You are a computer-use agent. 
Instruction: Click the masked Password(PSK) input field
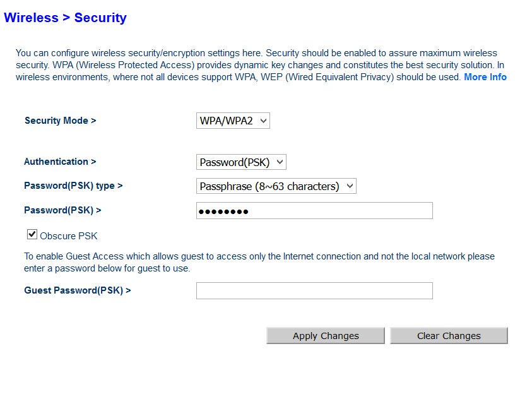point(314,211)
